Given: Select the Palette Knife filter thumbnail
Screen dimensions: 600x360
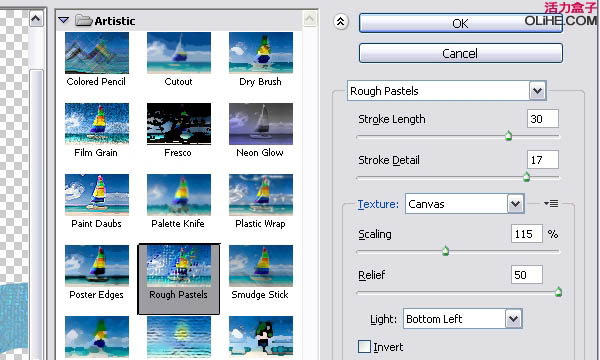Looking at the screenshot, I should click(179, 195).
